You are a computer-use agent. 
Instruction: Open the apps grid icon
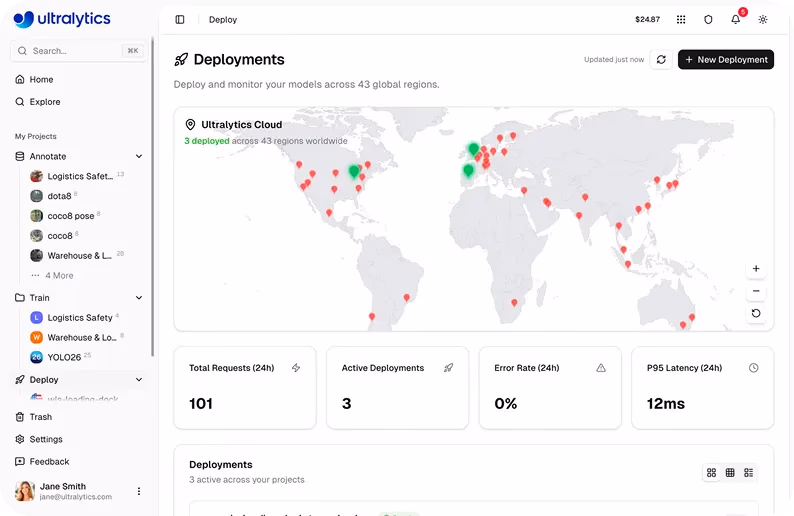(x=681, y=20)
